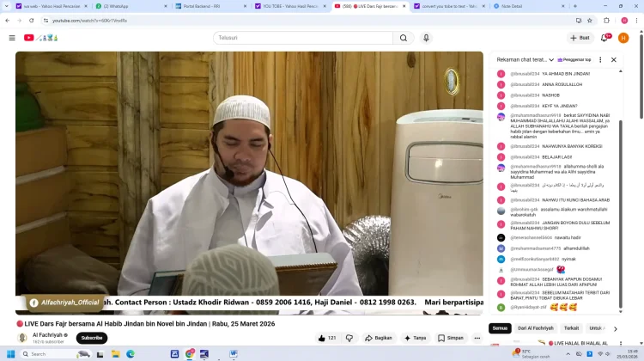Open more actions ellipsis below video
The image size is (644, 361).
[x=477, y=338]
